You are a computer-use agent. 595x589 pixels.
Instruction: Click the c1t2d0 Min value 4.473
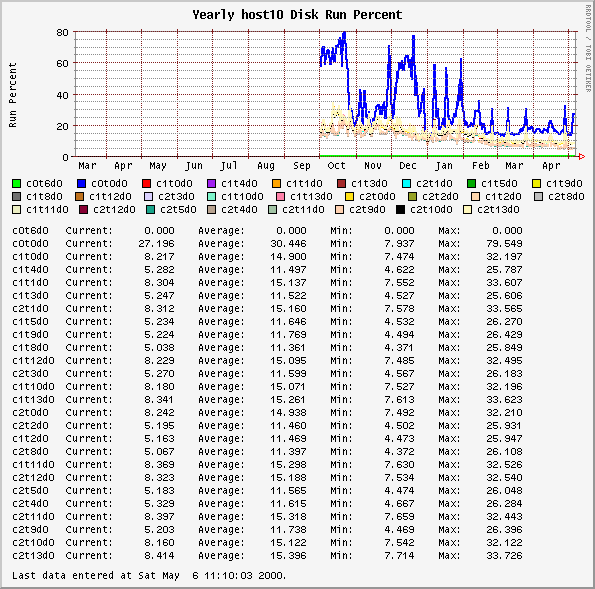coord(399,438)
